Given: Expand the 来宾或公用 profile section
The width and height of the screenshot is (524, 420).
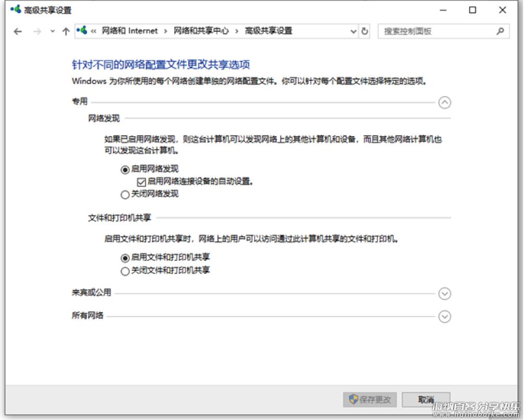Looking at the screenshot, I should pyautogui.click(x=444, y=294).
